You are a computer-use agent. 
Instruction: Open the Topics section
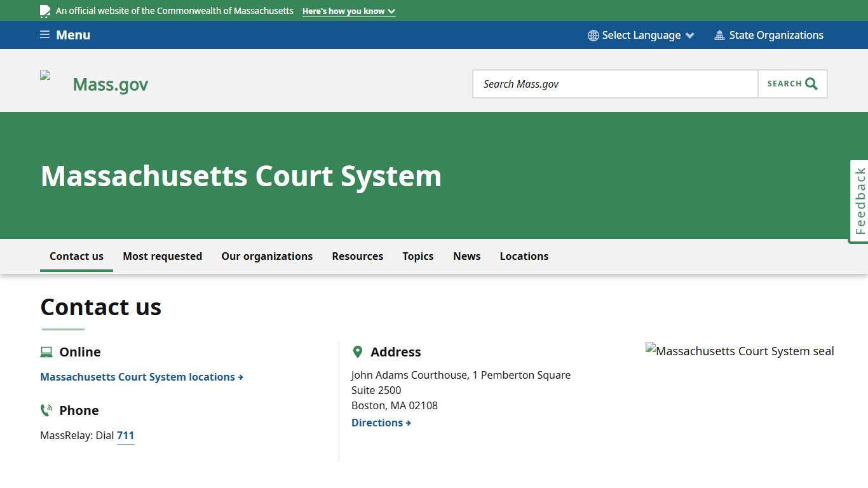(x=417, y=256)
